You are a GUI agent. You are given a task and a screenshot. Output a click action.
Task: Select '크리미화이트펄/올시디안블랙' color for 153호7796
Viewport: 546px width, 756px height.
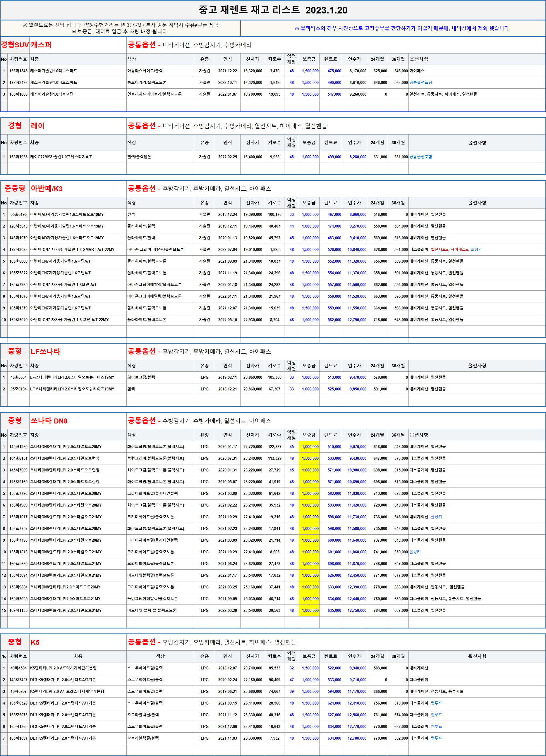[160, 494]
